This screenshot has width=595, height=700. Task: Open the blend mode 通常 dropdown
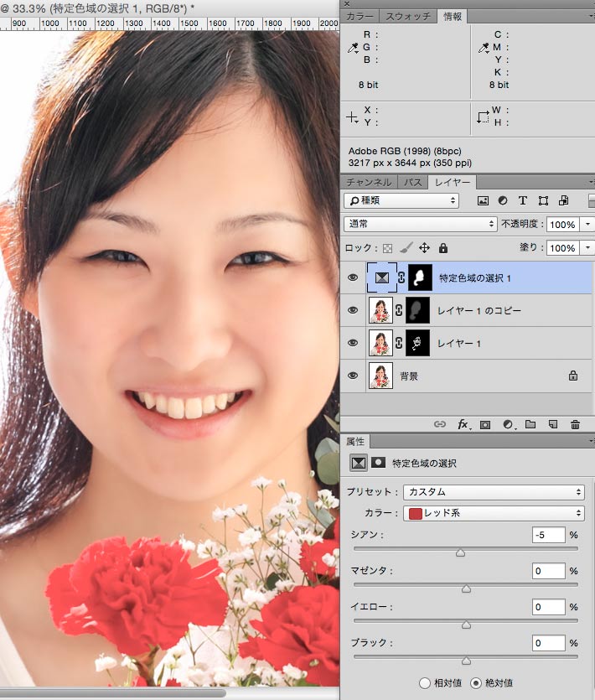(x=421, y=225)
